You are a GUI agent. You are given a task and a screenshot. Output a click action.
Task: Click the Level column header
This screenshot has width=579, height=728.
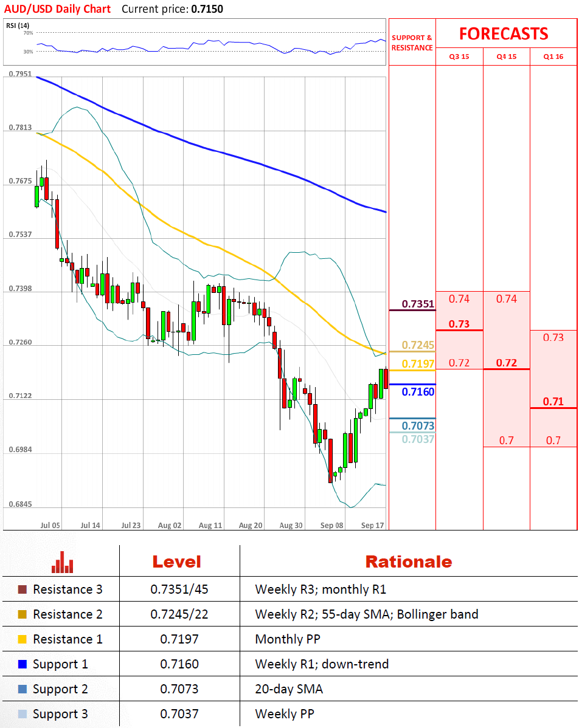click(x=177, y=561)
